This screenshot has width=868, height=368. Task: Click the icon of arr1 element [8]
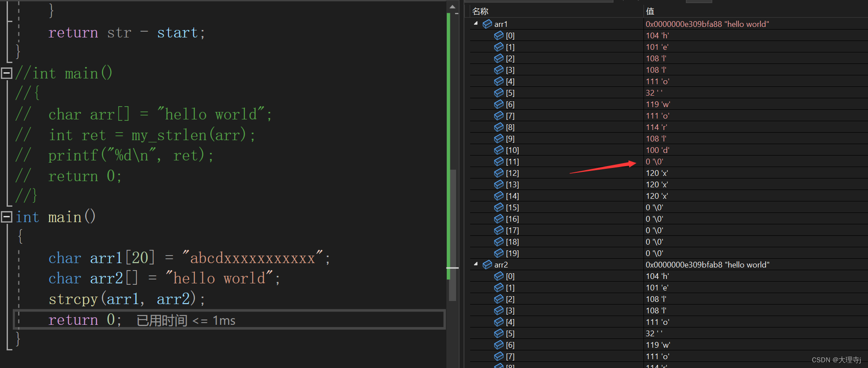(499, 127)
